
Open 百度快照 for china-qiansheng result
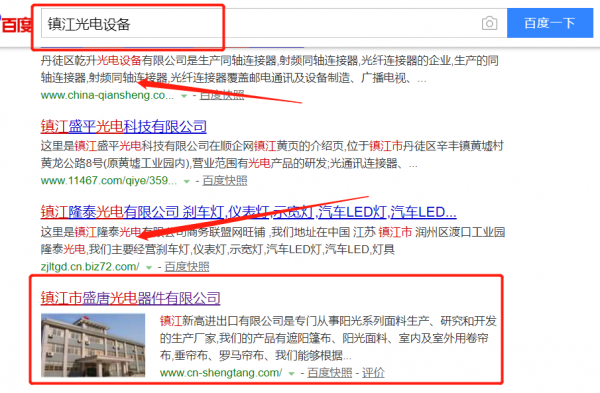222,95
